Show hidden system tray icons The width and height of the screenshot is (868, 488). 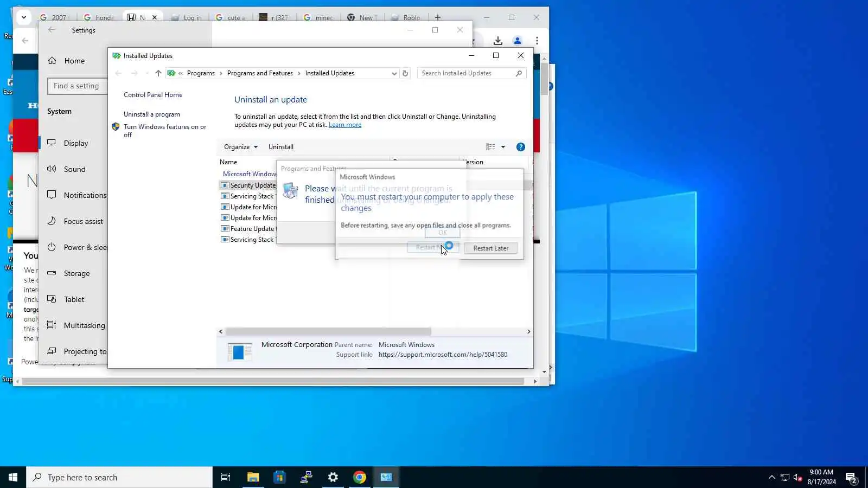tap(772, 477)
